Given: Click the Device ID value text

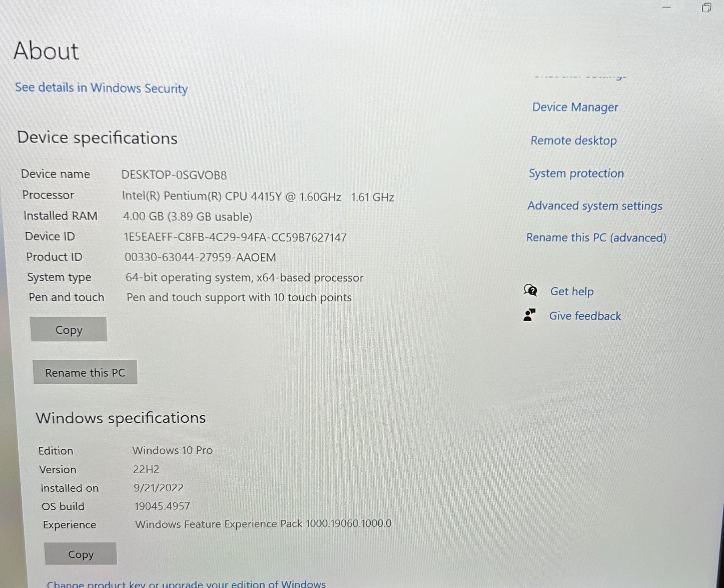Looking at the screenshot, I should pyautogui.click(x=235, y=237).
